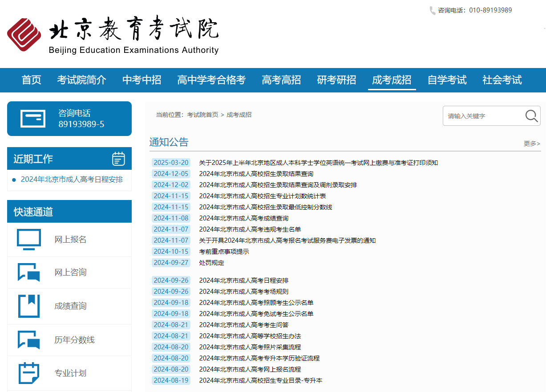Click the bookmark icon for 成绩查询

click(29, 306)
